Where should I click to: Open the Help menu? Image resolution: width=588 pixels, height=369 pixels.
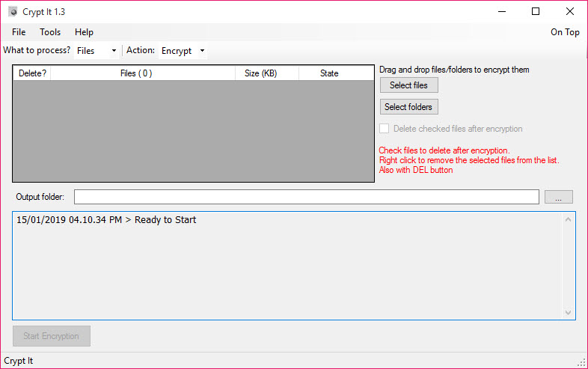coord(84,32)
